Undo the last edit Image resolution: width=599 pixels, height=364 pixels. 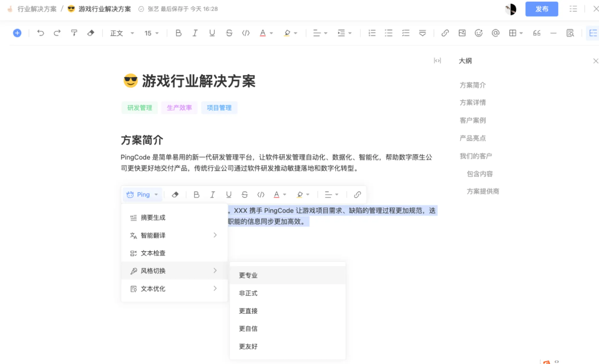(x=41, y=33)
